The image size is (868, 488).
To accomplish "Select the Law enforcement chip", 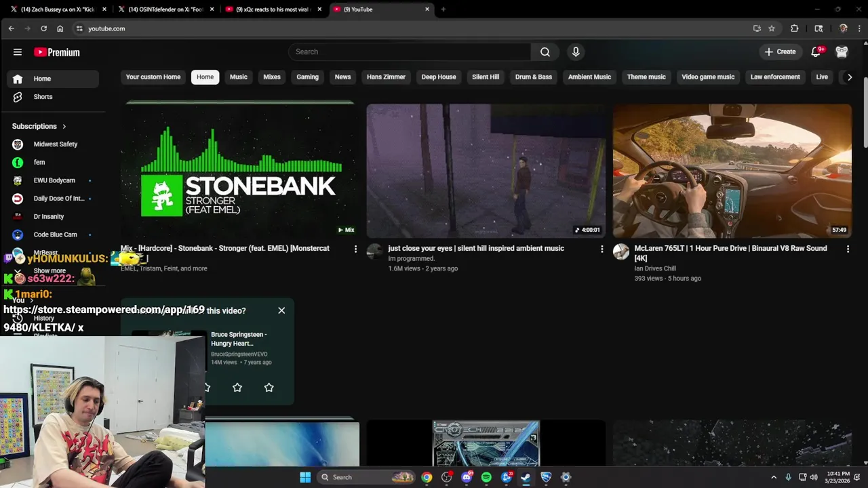I will click(775, 77).
